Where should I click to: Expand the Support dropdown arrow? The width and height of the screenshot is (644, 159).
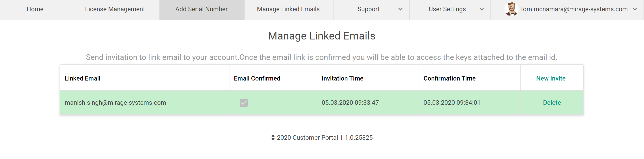pyautogui.click(x=400, y=9)
